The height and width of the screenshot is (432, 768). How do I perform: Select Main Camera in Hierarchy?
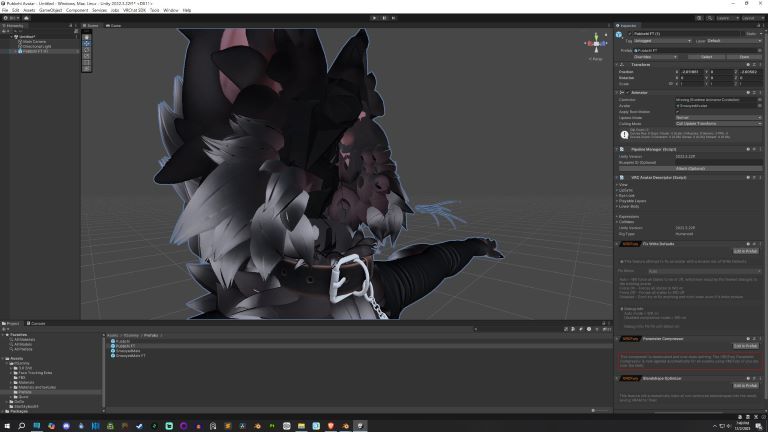click(x=34, y=42)
